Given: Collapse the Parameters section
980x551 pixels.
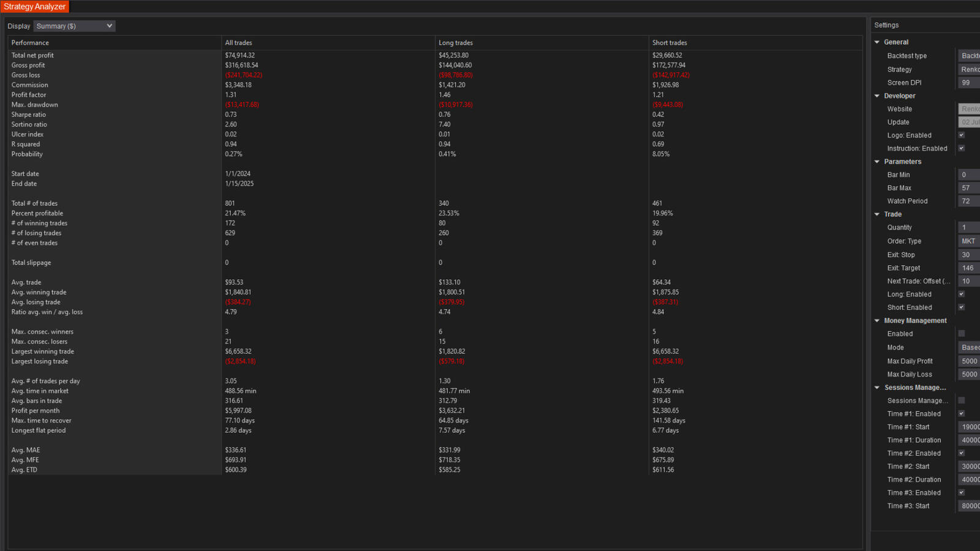Looking at the screenshot, I should point(877,162).
